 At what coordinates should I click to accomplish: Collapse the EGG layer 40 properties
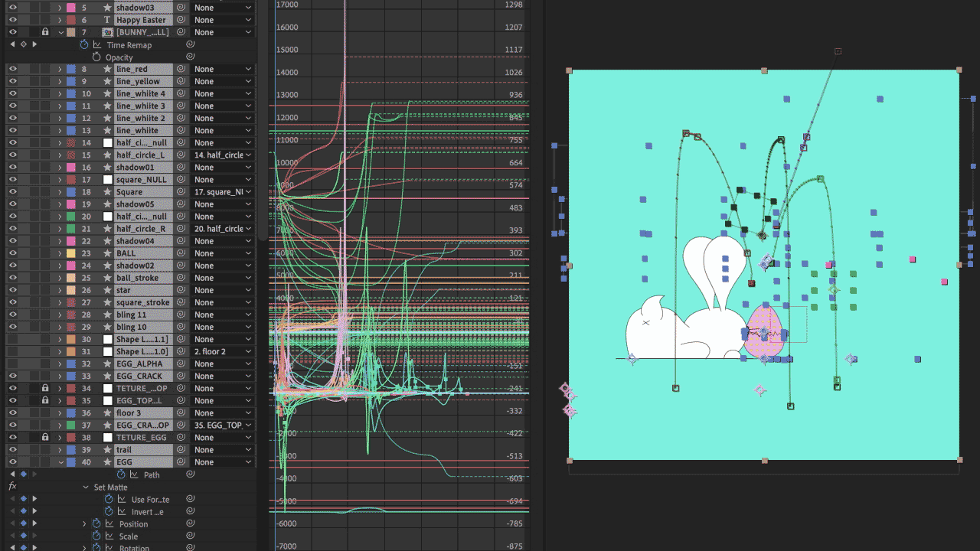click(x=60, y=462)
